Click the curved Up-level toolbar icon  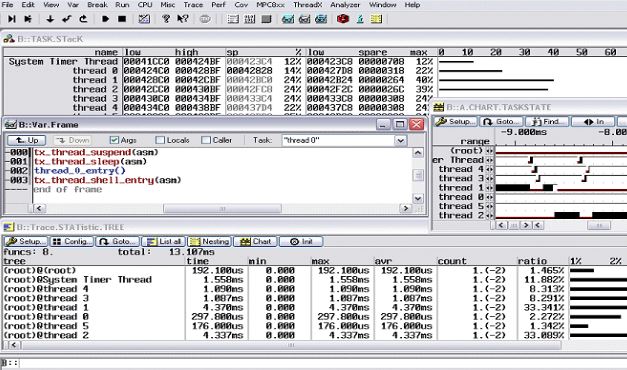[x=83, y=19]
